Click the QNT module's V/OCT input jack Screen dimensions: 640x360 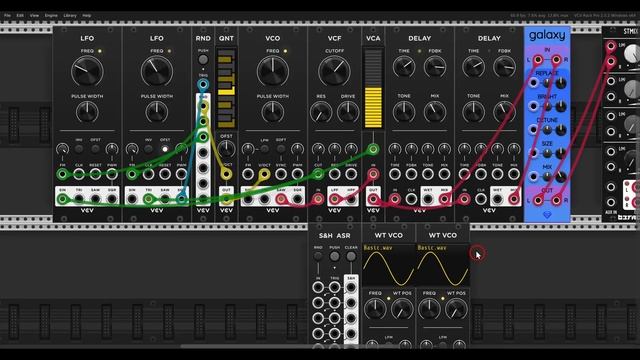[226, 174]
